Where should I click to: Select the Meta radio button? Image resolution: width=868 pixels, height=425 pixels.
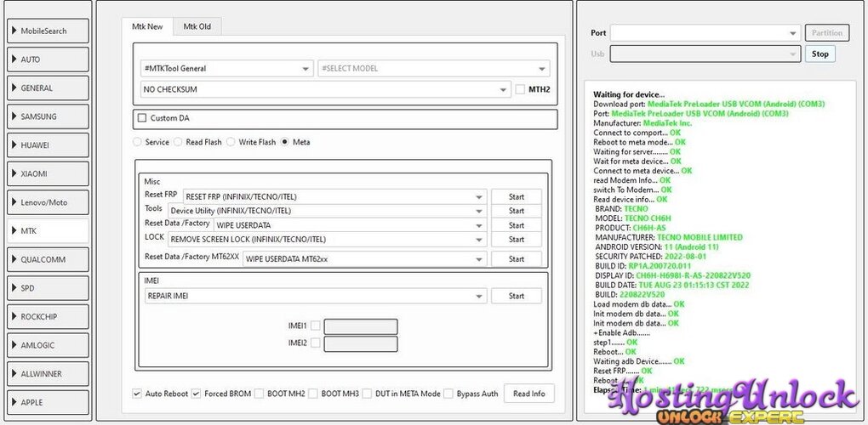click(284, 142)
